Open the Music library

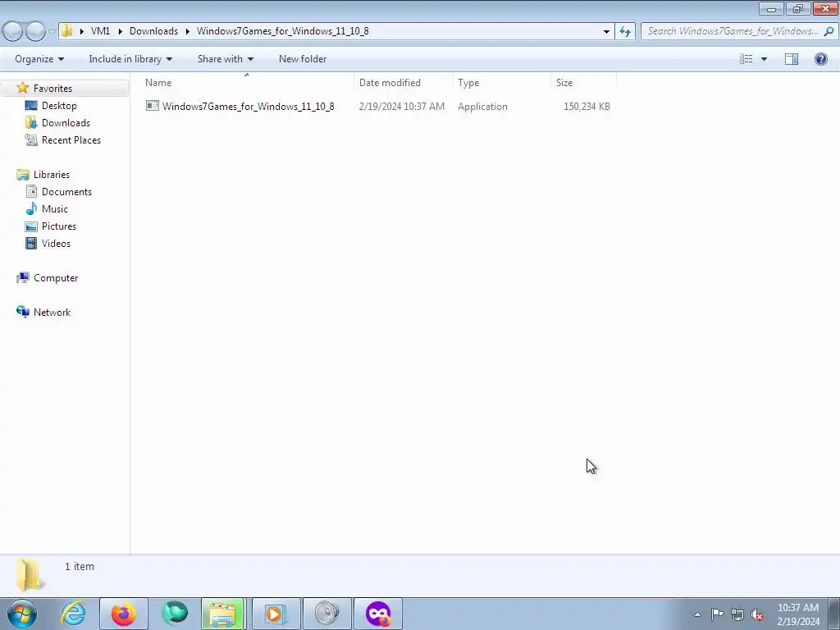[55, 209]
